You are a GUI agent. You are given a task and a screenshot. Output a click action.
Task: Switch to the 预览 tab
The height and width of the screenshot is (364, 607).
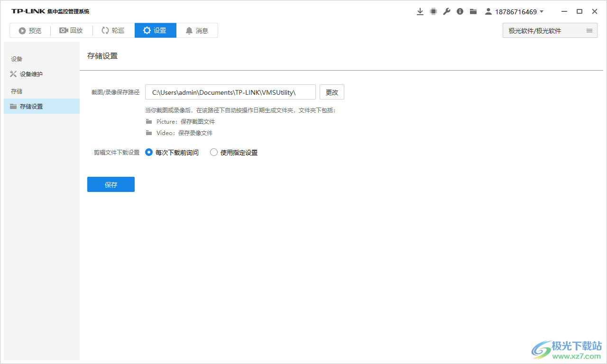29,30
